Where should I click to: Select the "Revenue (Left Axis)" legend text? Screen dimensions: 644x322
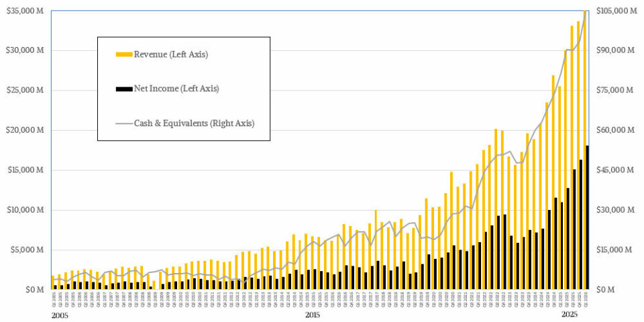(x=171, y=54)
